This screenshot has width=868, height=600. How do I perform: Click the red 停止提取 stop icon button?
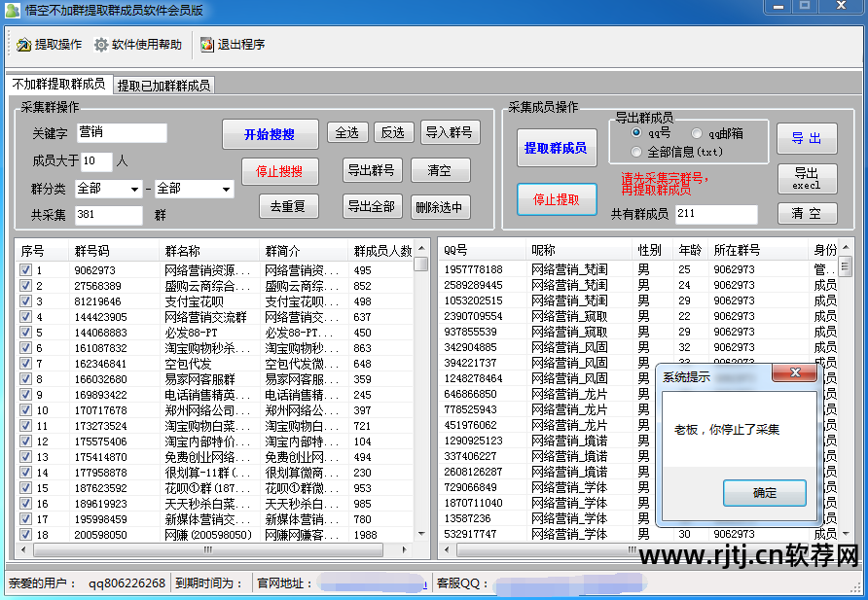tap(557, 199)
